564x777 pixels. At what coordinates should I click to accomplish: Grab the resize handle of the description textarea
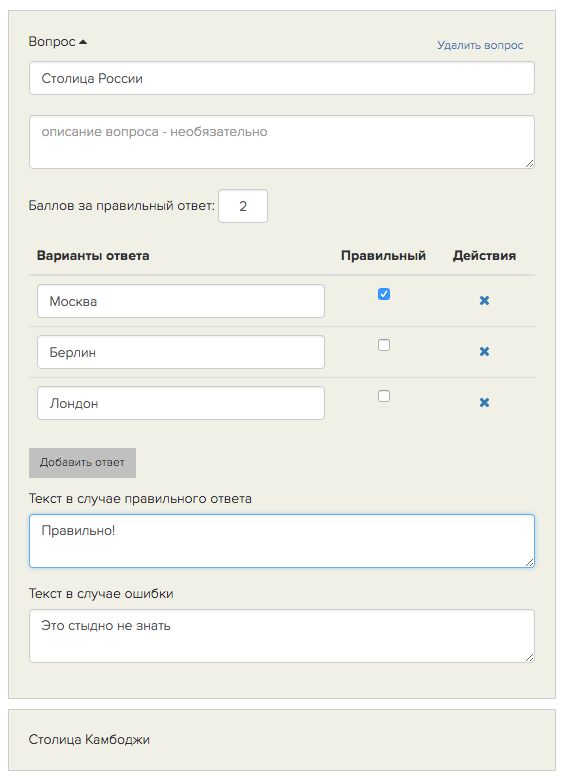[529, 164]
